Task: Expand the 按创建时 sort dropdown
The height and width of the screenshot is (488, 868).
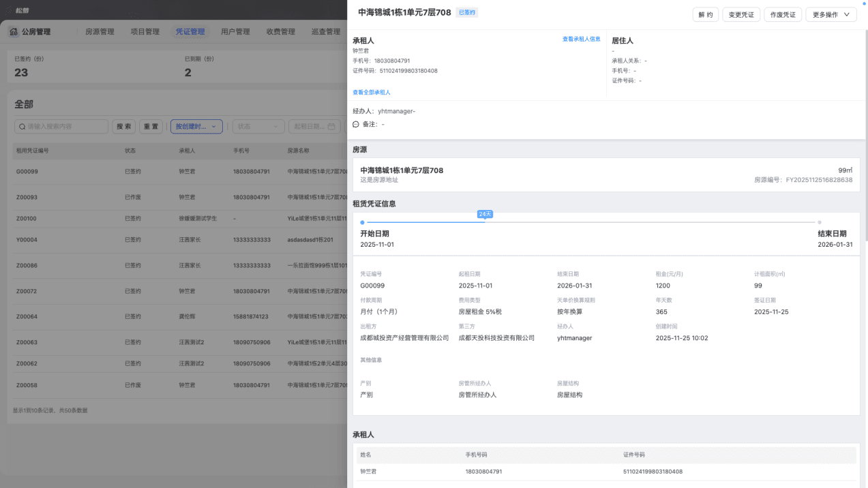Action: [x=196, y=127]
